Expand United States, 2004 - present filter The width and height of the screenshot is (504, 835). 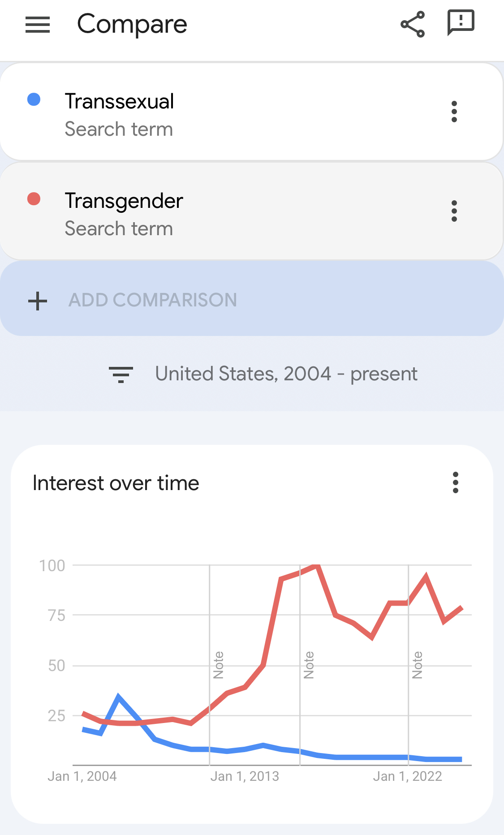(x=286, y=374)
